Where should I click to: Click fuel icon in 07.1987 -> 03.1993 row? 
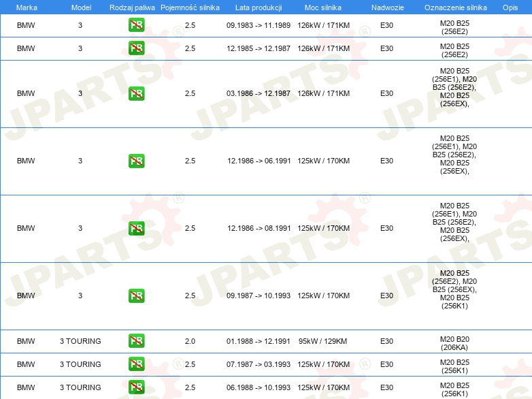(136, 364)
